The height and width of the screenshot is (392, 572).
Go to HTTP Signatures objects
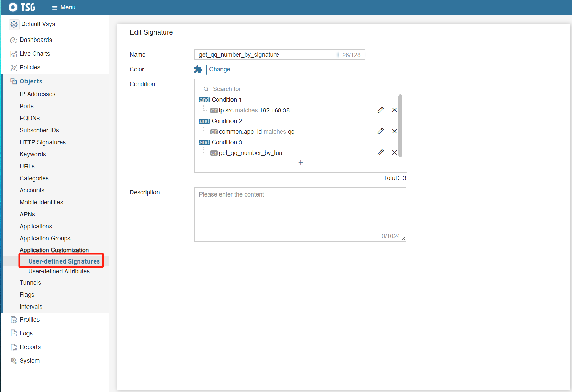click(43, 142)
